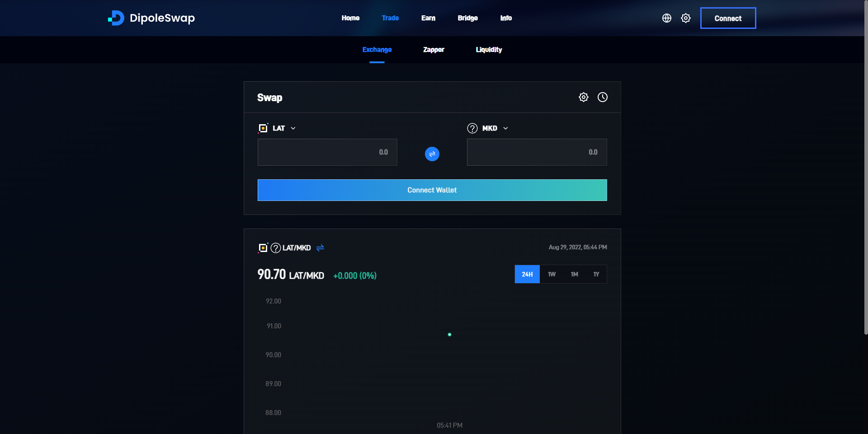The image size is (868, 434).
Task: Click the MKD question mark token icon
Action: tap(472, 128)
